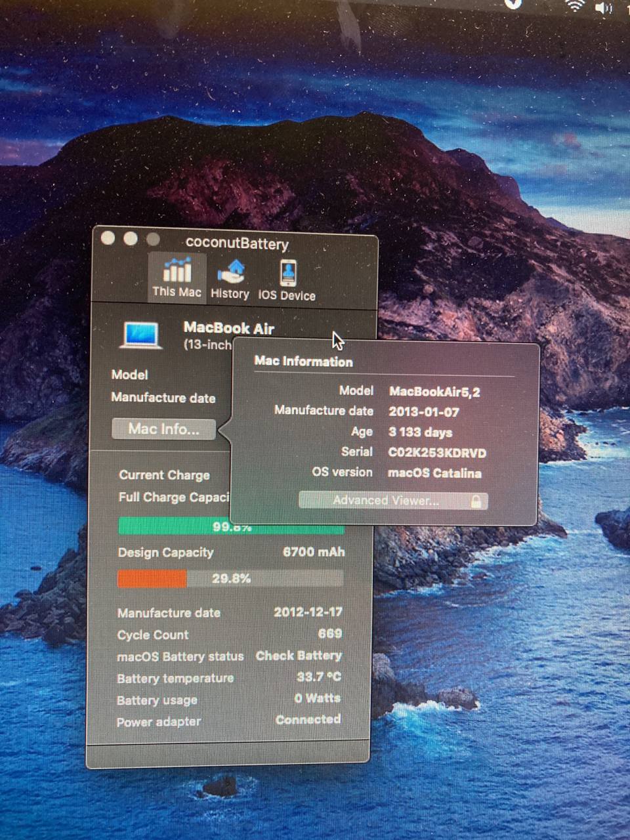This screenshot has height=840, width=630.
Task: Open the volume menu bar icon
Action: click(603, 8)
